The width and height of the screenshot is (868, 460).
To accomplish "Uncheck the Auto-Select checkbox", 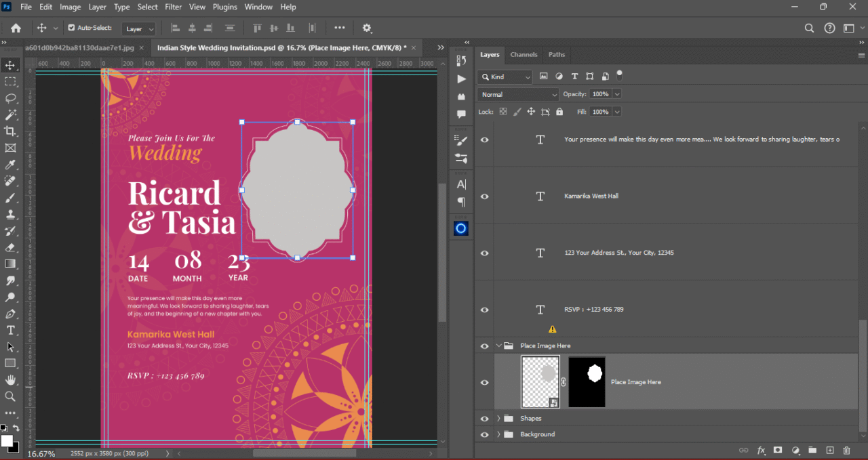I will [72, 28].
